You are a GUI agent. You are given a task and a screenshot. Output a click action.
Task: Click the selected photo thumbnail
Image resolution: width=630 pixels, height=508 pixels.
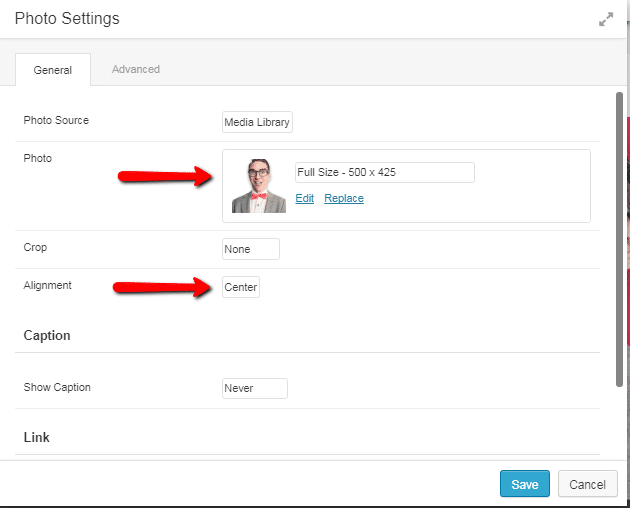(259, 186)
